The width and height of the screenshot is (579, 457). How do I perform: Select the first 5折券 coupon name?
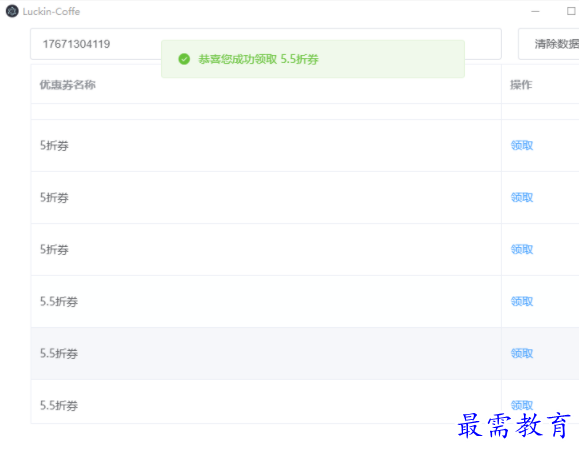[x=54, y=145]
